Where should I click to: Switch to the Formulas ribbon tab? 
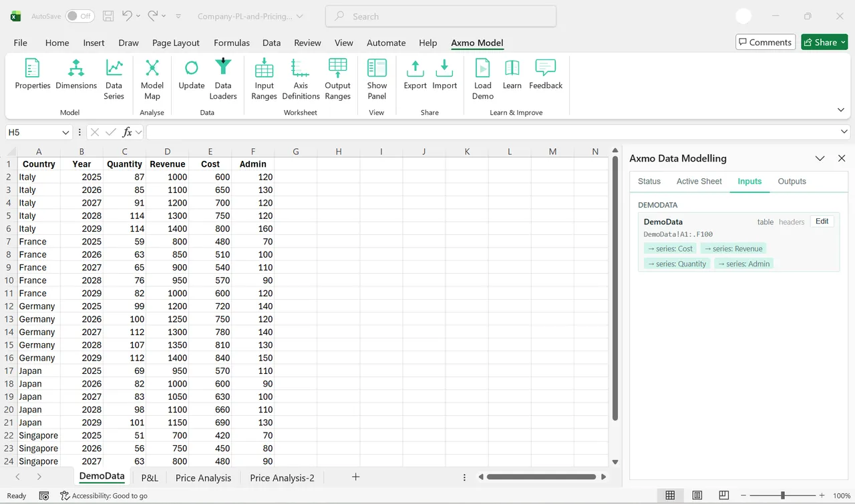(x=232, y=43)
